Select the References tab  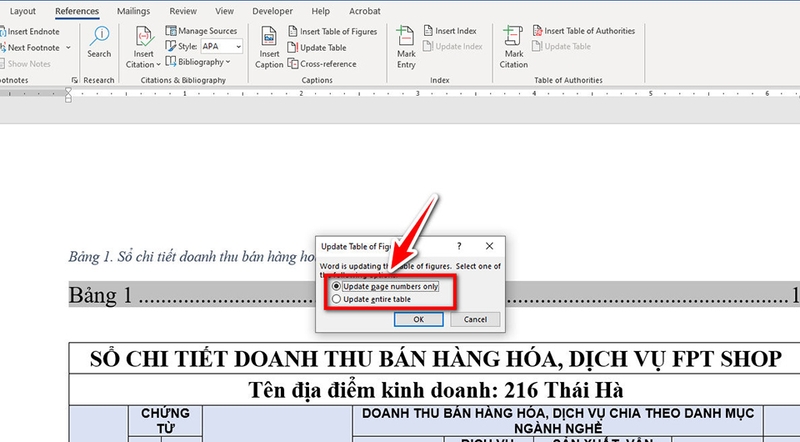[77, 11]
